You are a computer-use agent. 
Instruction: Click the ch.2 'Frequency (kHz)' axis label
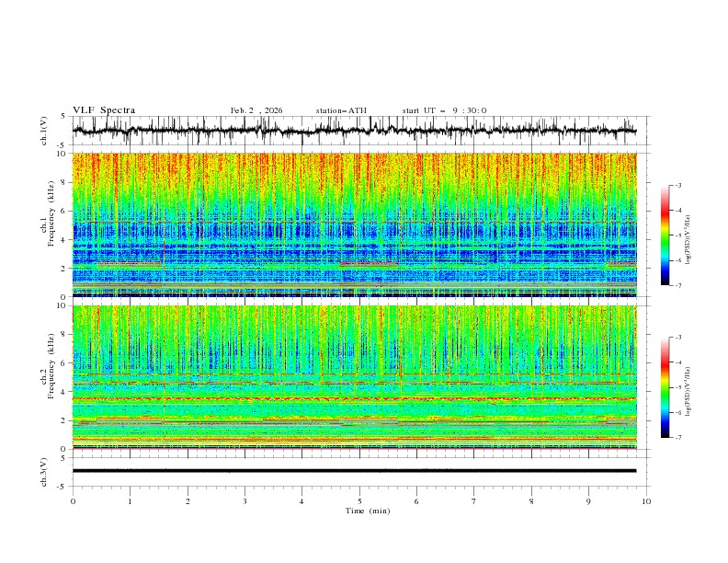click(x=51, y=366)
